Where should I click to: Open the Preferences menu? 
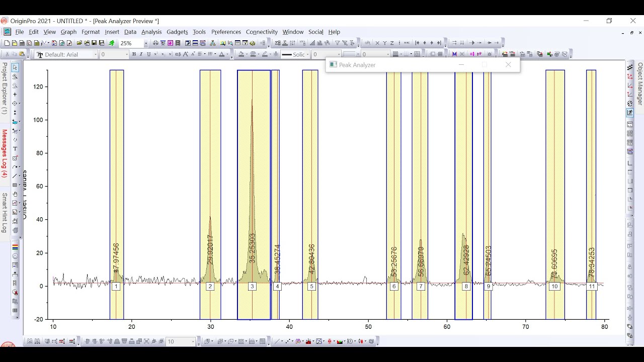pos(226,32)
